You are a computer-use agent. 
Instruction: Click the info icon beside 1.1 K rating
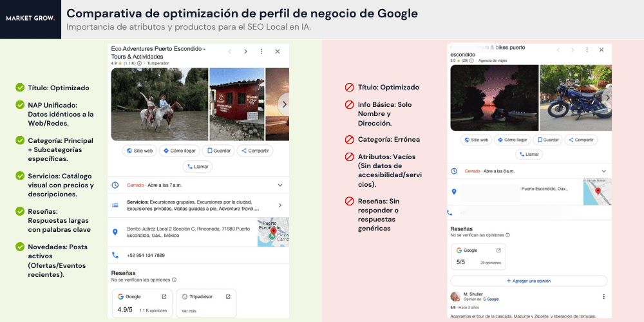(140, 64)
